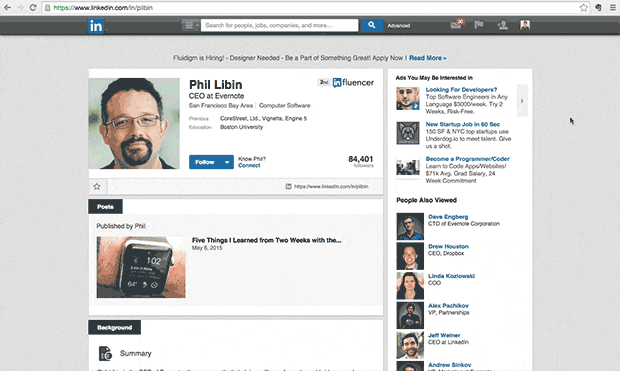Open the Computer Software industry link

tap(285, 106)
